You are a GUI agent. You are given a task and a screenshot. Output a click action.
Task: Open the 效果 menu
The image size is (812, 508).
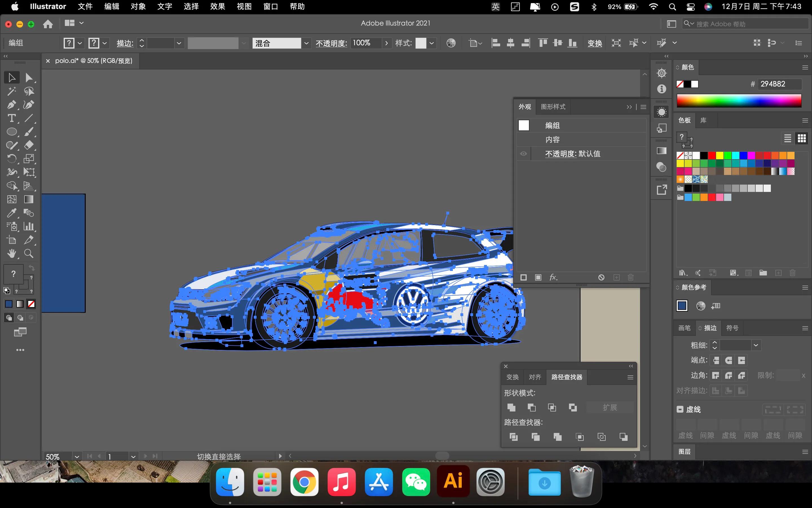point(217,6)
